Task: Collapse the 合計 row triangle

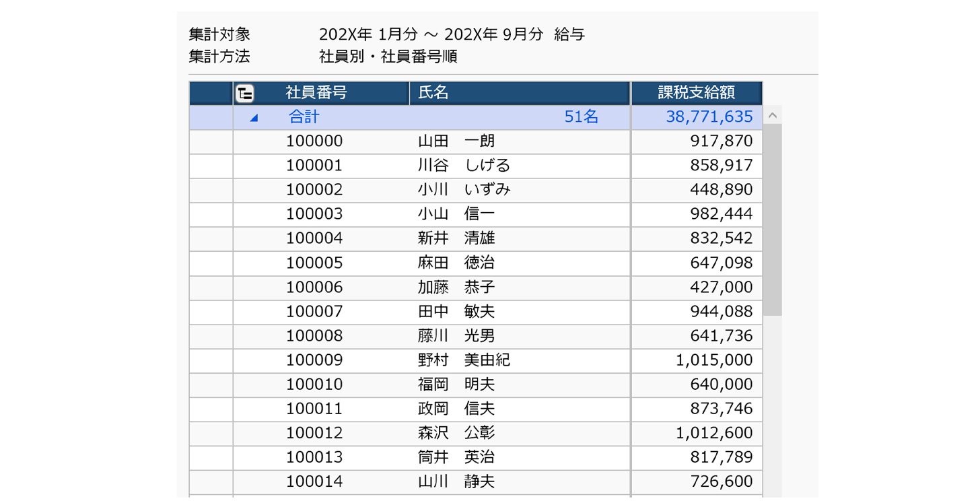Action: pyautogui.click(x=254, y=118)
